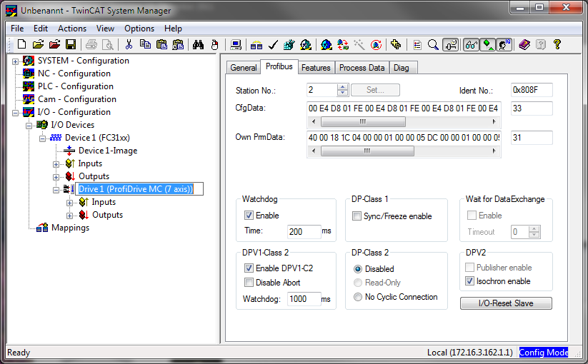Viewport: 588px width, 364px height.
Task: Select NC - Configuration in tree
Action: coord(74,74)
